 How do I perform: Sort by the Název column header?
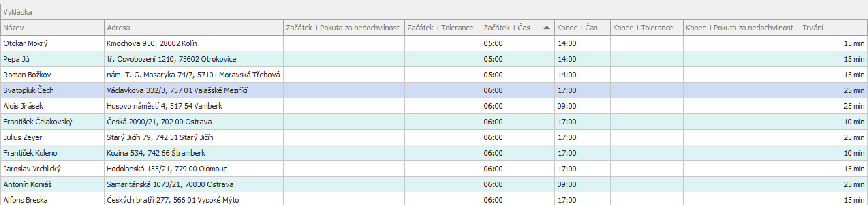tap(52, 28)
